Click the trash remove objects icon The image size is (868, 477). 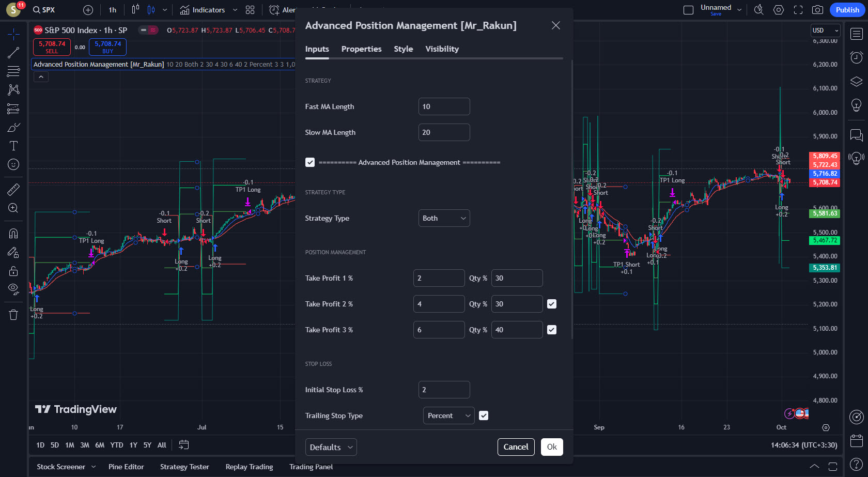coord(13,315)
